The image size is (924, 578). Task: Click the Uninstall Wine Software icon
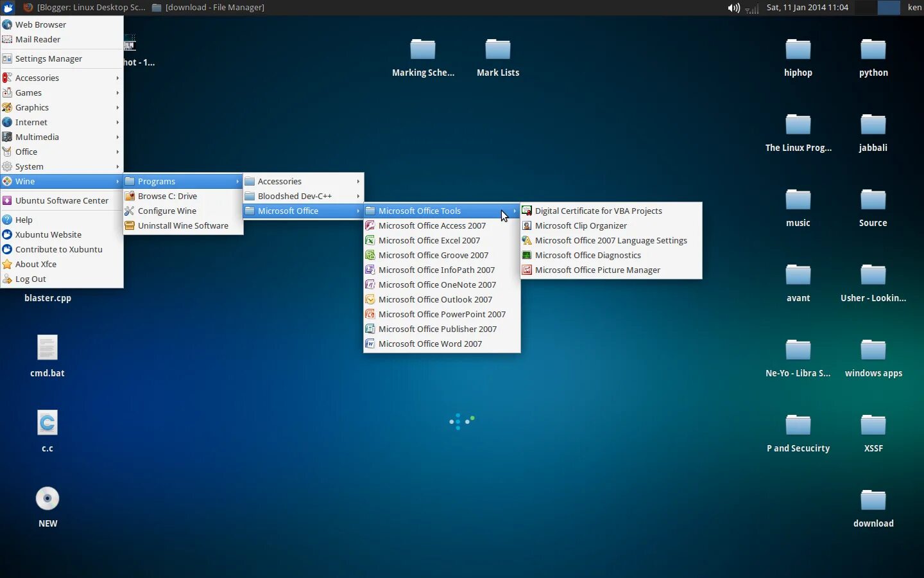[x=130, y=225]
